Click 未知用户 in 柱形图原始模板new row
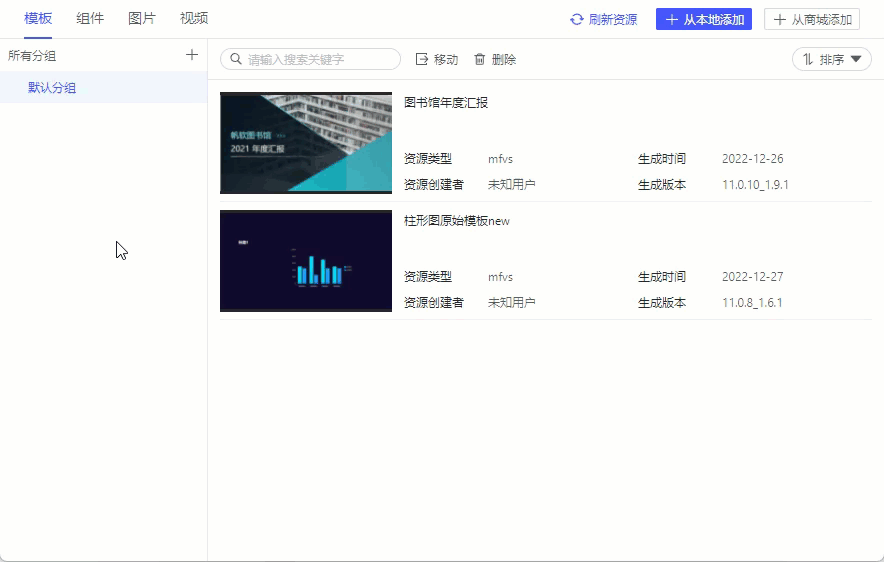Viewport: 884px width, 562px height. [511, 302]
